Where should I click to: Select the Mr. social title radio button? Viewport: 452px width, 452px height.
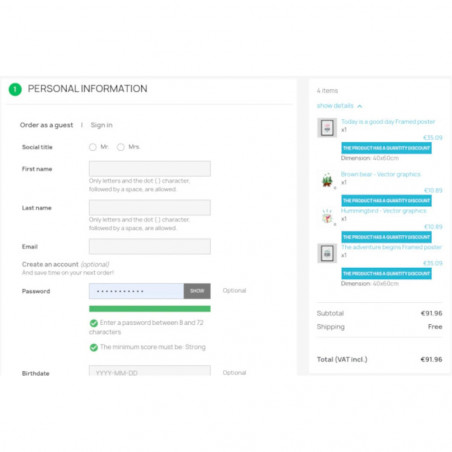pyautogui.click(x=93, y=147)
